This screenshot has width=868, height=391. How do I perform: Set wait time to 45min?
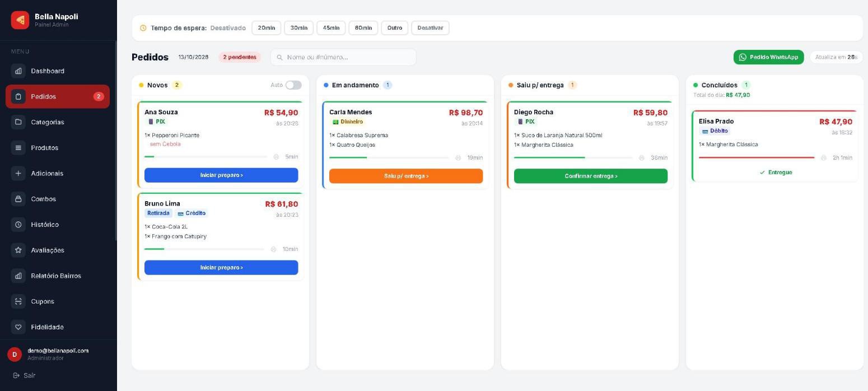pyautogui.click(x=331, y=28)
